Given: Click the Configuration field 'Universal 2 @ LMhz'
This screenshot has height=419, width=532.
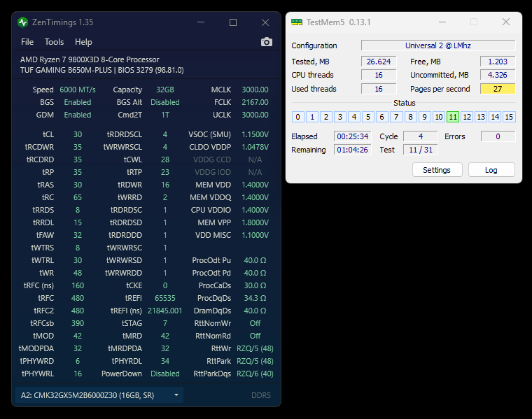Looking at the screenshot, I should (x=438, y=45).
